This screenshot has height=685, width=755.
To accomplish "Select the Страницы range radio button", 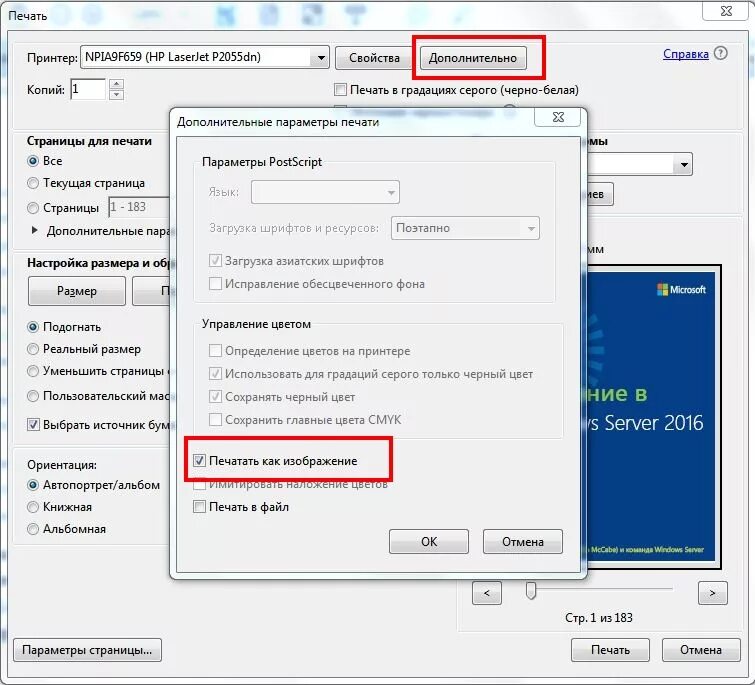I will 33,208.
